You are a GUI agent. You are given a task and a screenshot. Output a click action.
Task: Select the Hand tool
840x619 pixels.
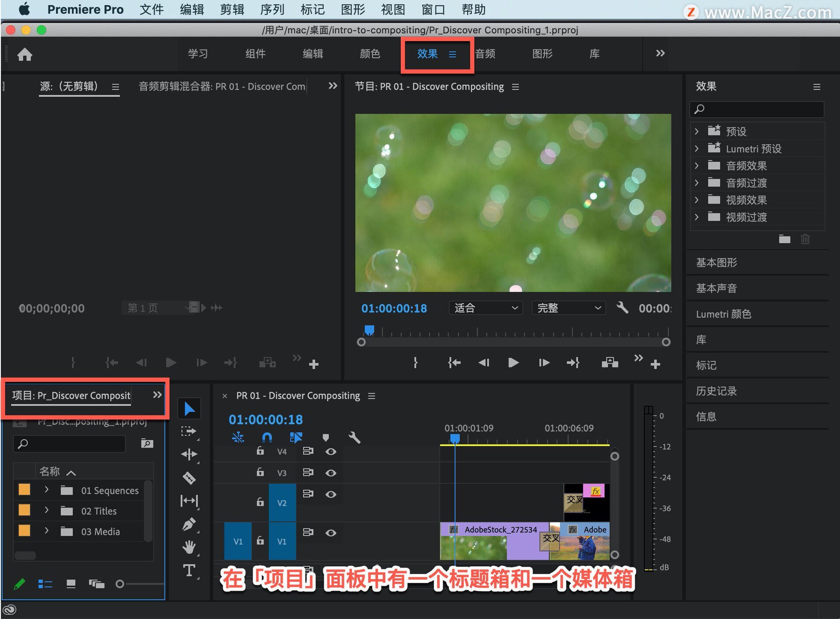point(189,547)
